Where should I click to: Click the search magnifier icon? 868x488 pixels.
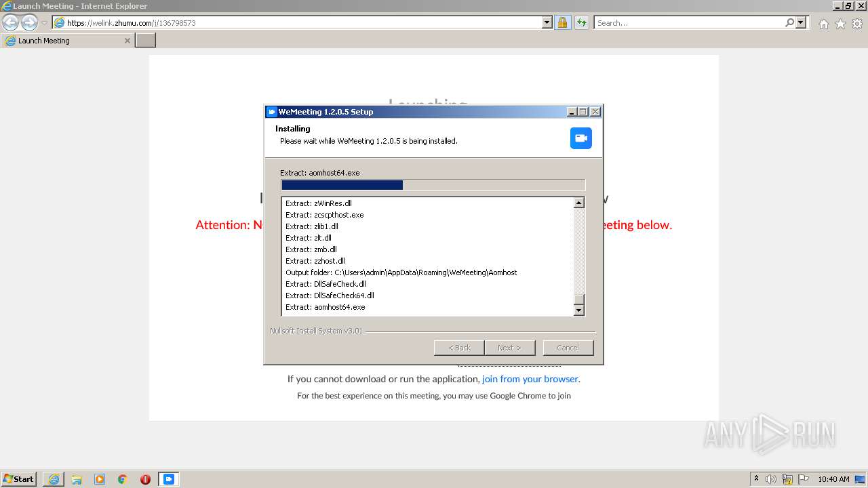(x=789, y=22)
